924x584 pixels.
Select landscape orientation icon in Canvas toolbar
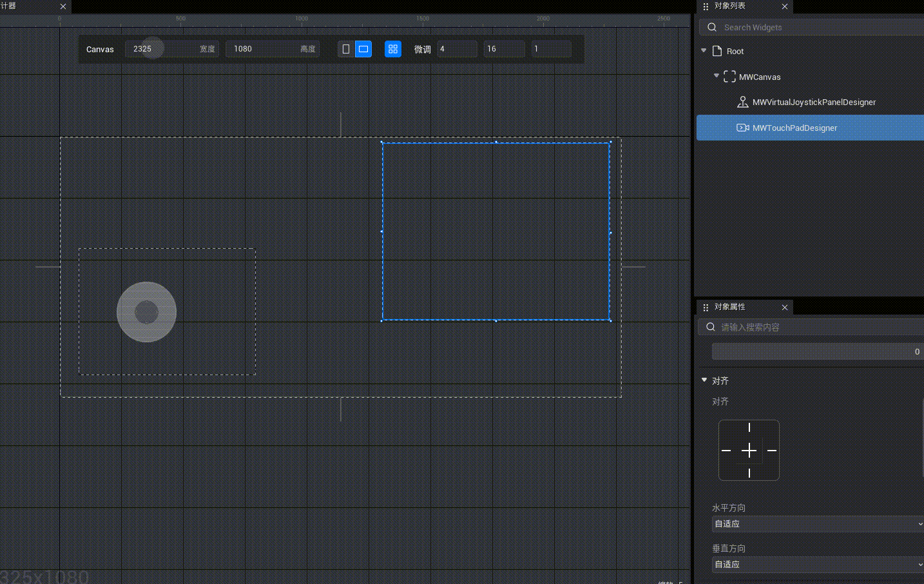[x=363, y=49]
